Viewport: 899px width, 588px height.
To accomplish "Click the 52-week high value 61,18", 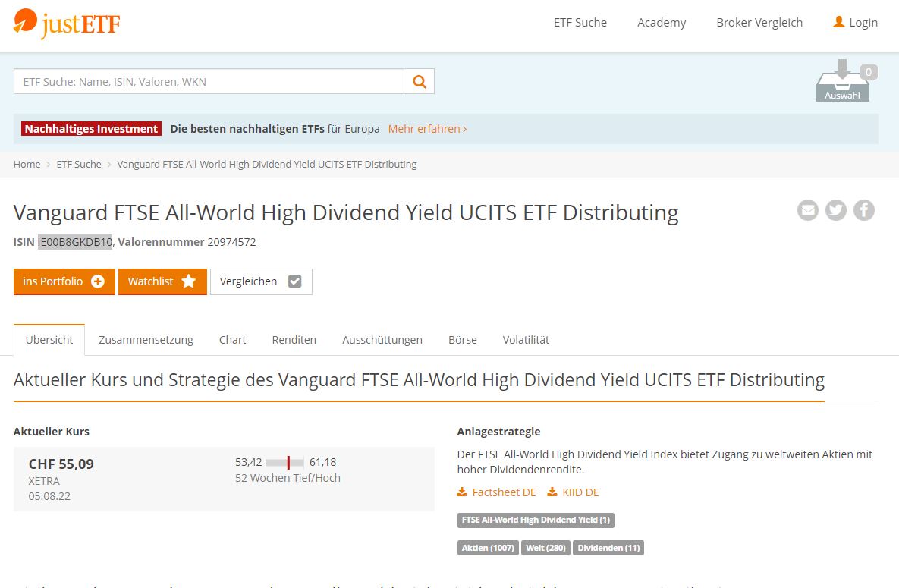I will [x=322, y=462].
